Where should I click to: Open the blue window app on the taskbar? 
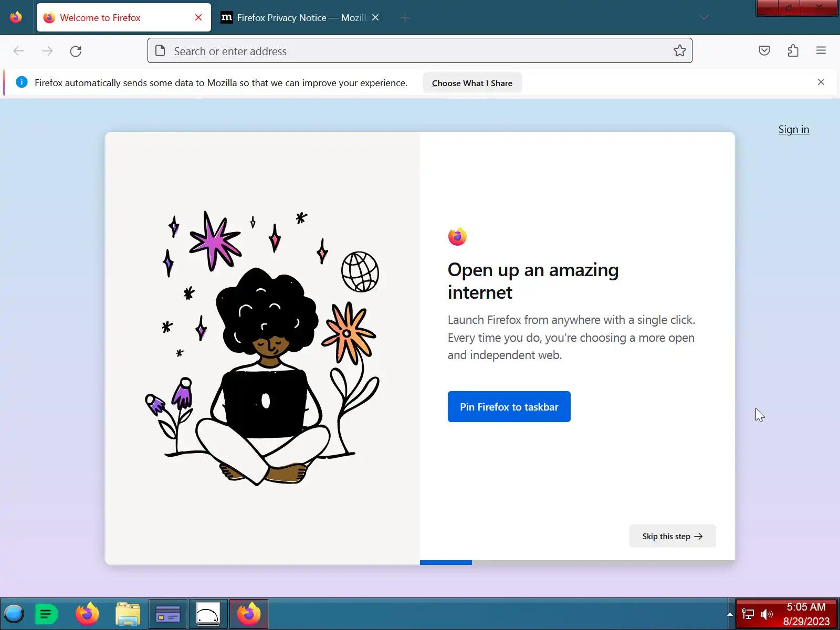[168, 614]
